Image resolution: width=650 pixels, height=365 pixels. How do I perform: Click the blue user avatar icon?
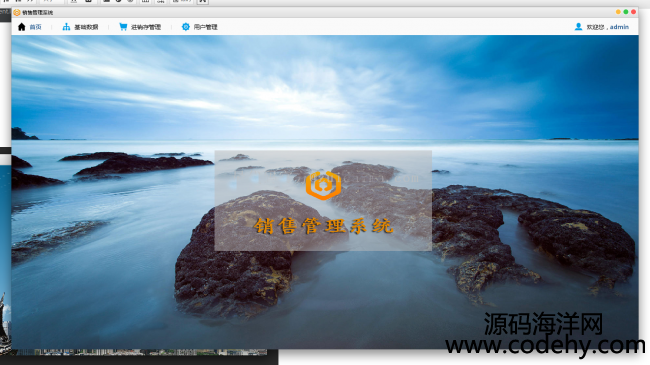point(578,27)
